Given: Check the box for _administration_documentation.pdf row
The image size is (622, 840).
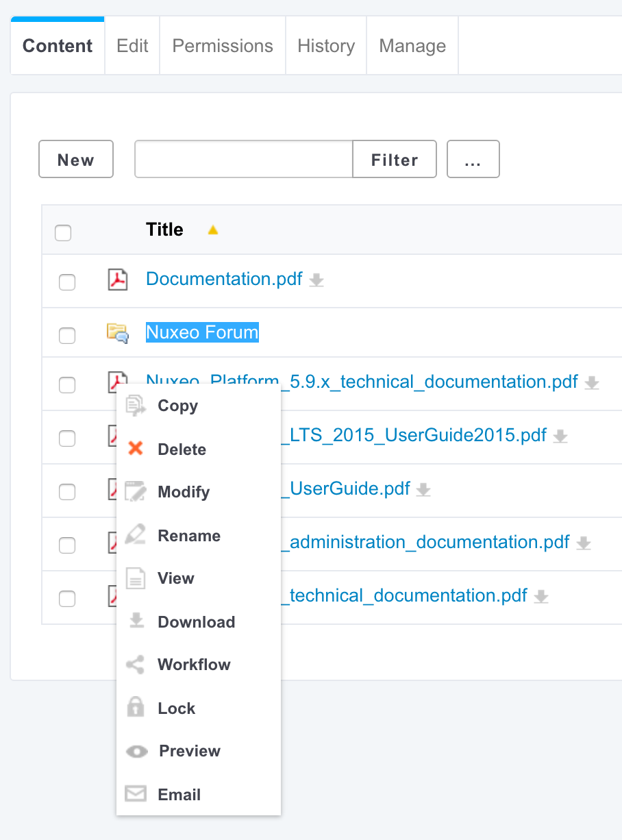Looking at the screenshot, I should (x=67, y=545).
